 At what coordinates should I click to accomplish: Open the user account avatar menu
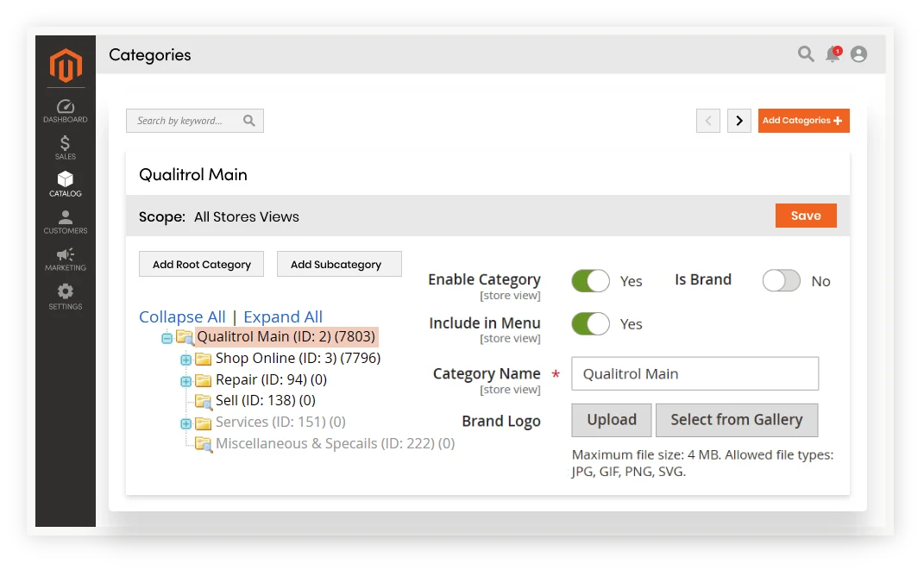point(858,54)
